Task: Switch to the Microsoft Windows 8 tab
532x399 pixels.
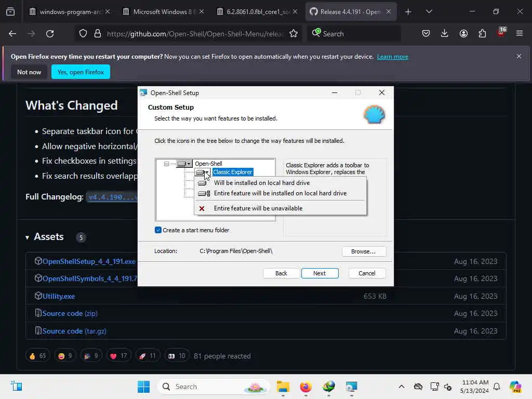Action: click(164, 12)
